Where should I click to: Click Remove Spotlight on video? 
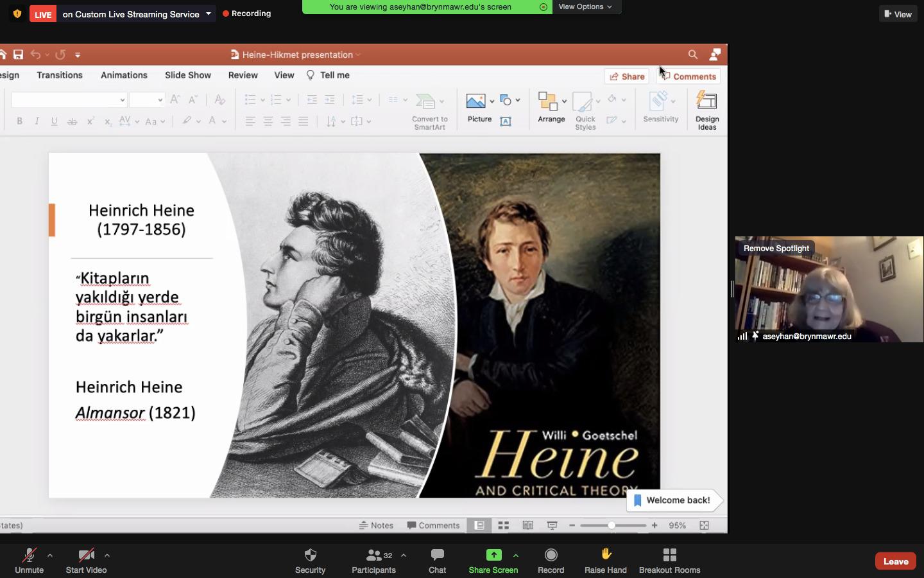tap(776, 249)
